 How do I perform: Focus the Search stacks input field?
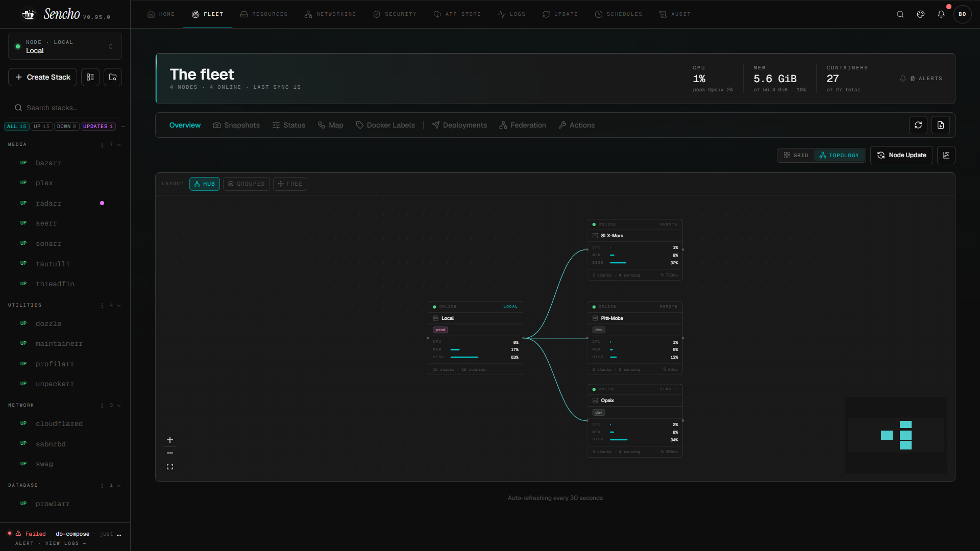pos(65,108)
